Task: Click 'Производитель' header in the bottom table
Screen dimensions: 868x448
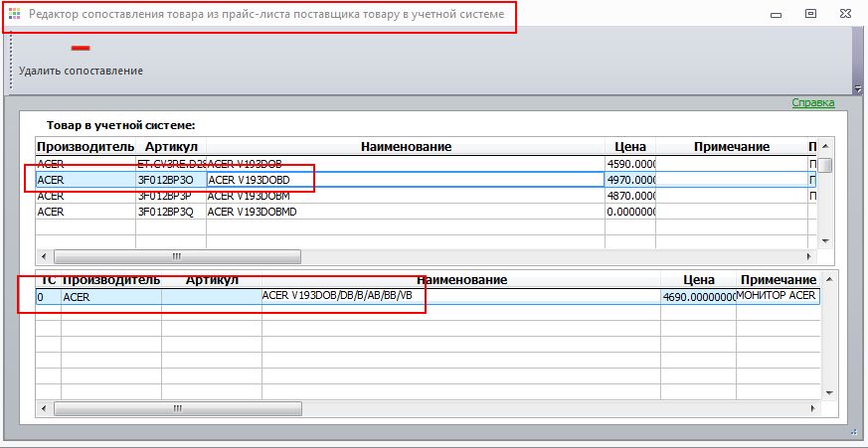Action: pyautogui.click(x=110, y=280)
